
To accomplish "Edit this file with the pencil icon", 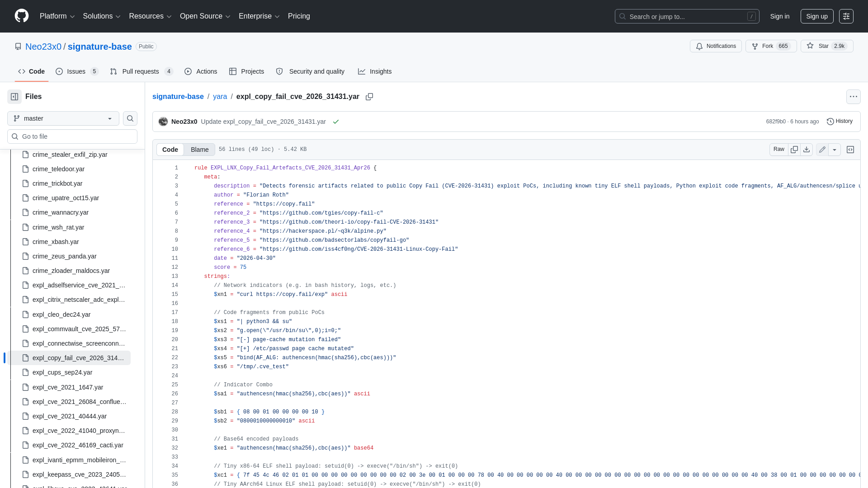I will [x=822, y=150].
